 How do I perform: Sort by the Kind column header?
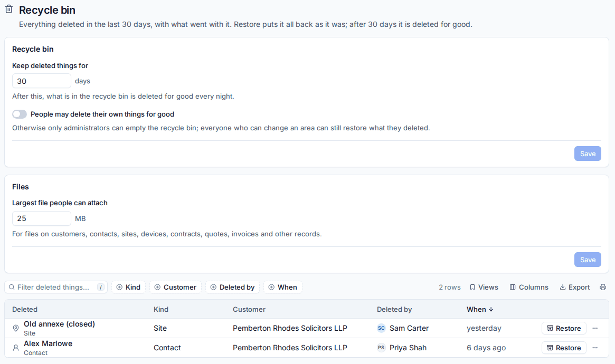pos(161,309)
